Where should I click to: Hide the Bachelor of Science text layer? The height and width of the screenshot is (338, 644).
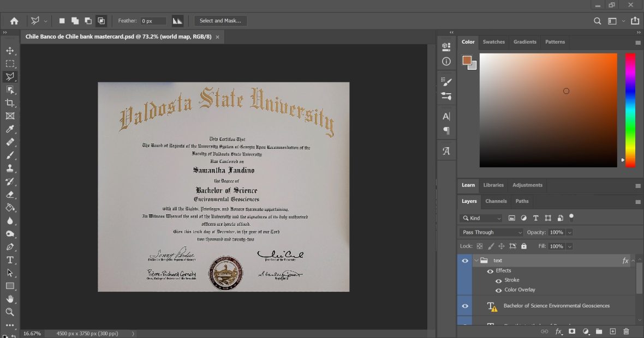[x=465, y=306]
